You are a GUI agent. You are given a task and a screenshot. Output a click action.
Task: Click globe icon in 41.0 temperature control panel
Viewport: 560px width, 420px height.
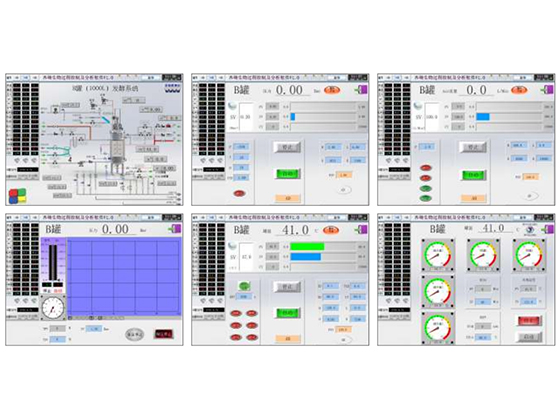tap(232, 246)
